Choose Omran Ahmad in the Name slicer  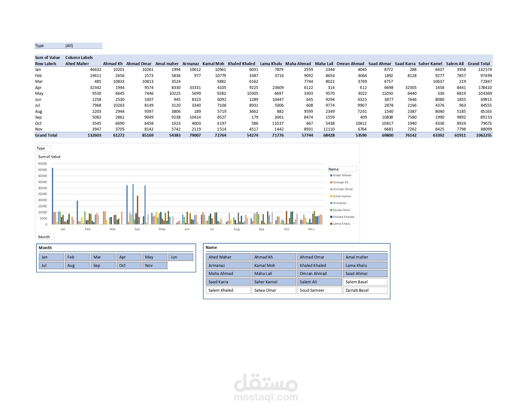click(320, 273)
